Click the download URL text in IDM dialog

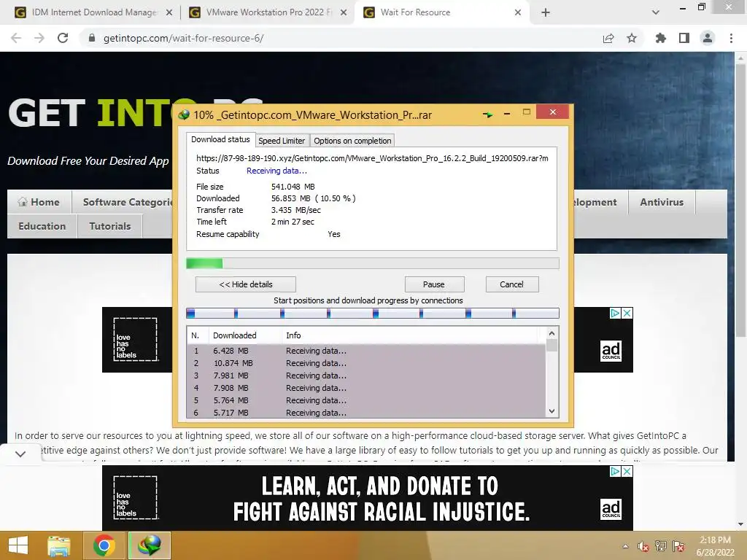coord(372,158)
